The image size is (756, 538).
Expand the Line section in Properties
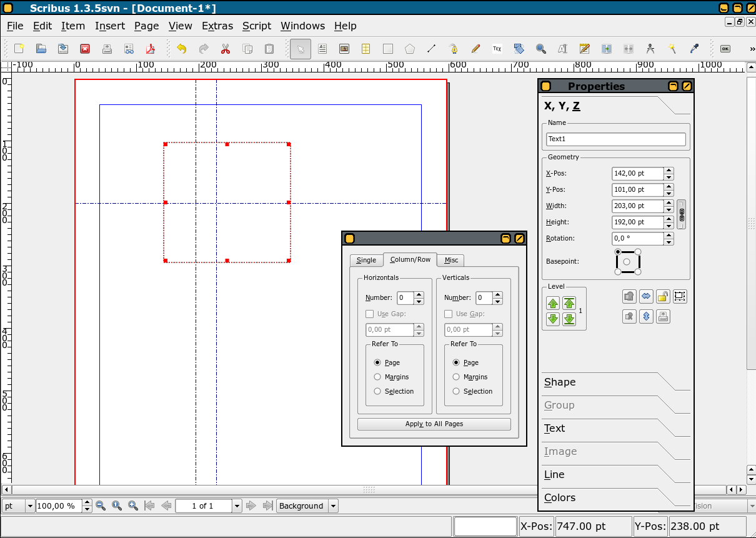[x=615, y=474]
